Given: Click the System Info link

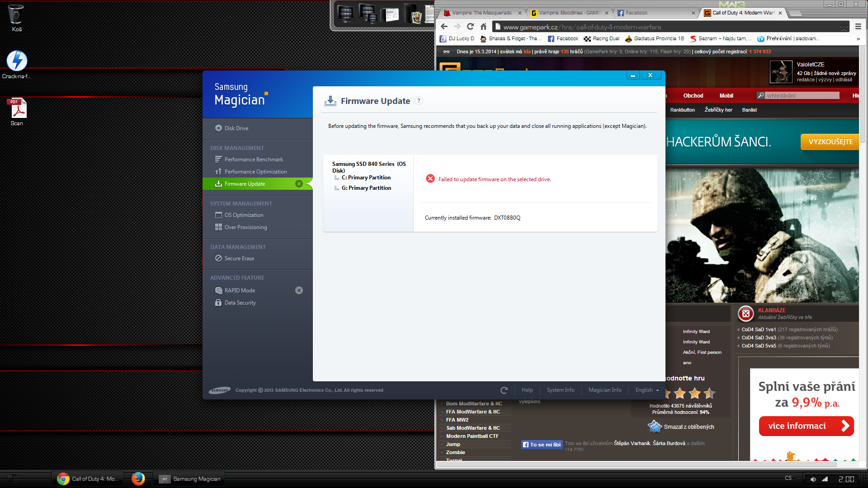Looking at the screenshot, I should (560, 390).
